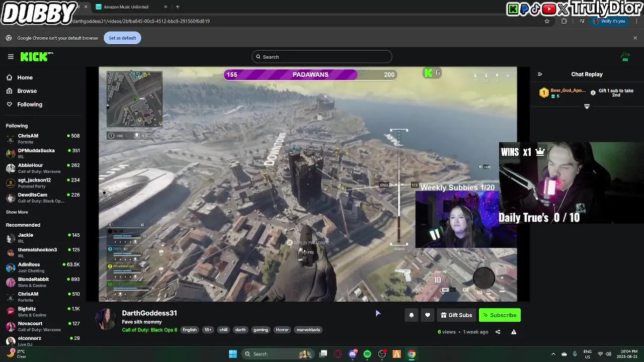The width and height of the screenshot is (644, 362).
Task: Select the English tag
Action: tap(190, 330)
